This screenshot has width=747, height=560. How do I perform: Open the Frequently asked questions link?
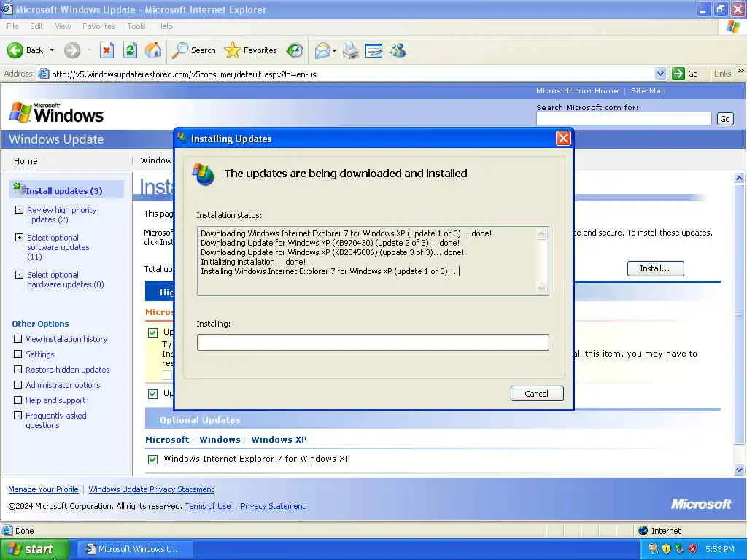(x=55, y=421)
